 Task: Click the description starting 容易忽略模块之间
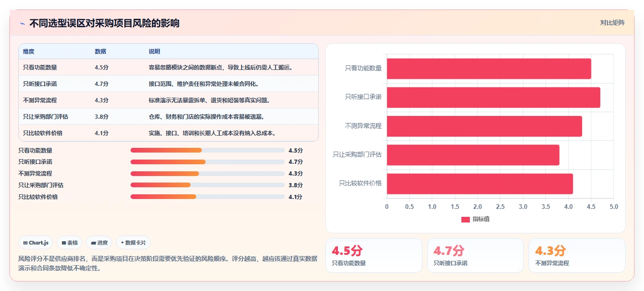(x=221, y=68)
